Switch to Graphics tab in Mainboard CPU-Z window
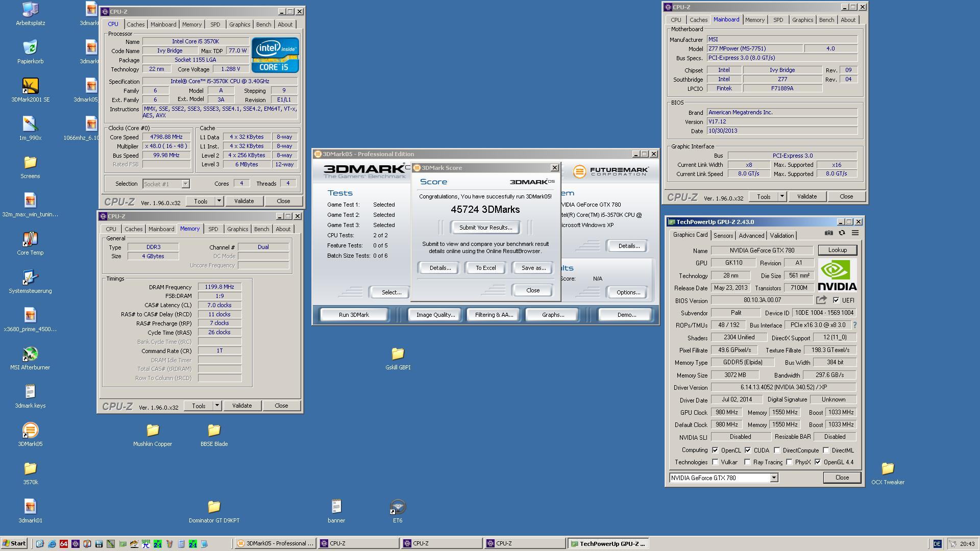 802,20
